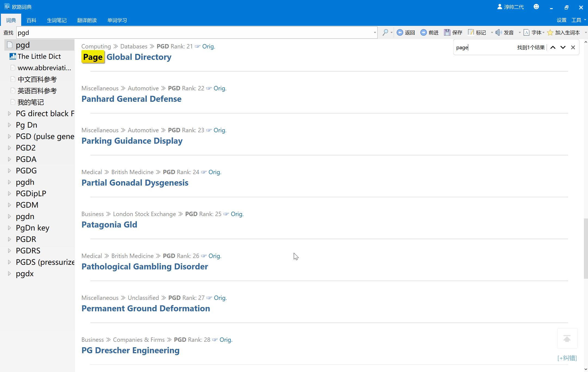Image resolution: width=588 pixels, height=372 pixels.
Task: Click the Forward (前进) arrow icon
Action: click(x=424, y=33)
